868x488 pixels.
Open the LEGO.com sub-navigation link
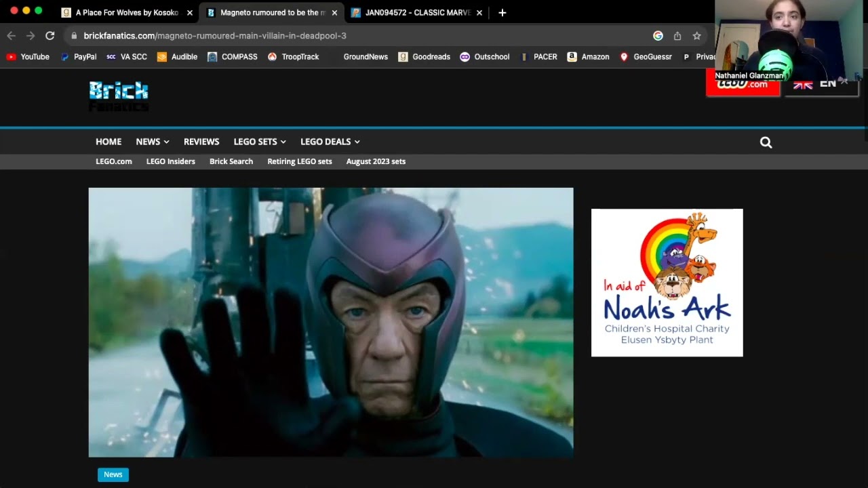[114, 161]
